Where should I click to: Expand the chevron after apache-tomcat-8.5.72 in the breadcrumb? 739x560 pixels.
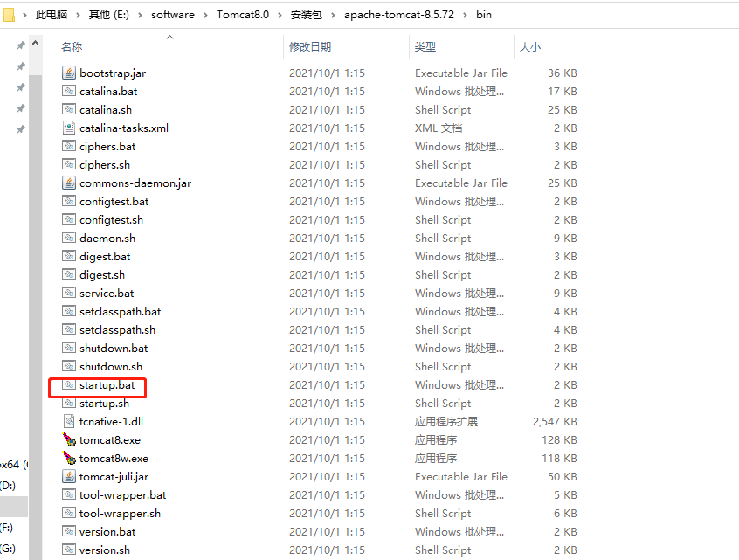click(x=466, y=15)
